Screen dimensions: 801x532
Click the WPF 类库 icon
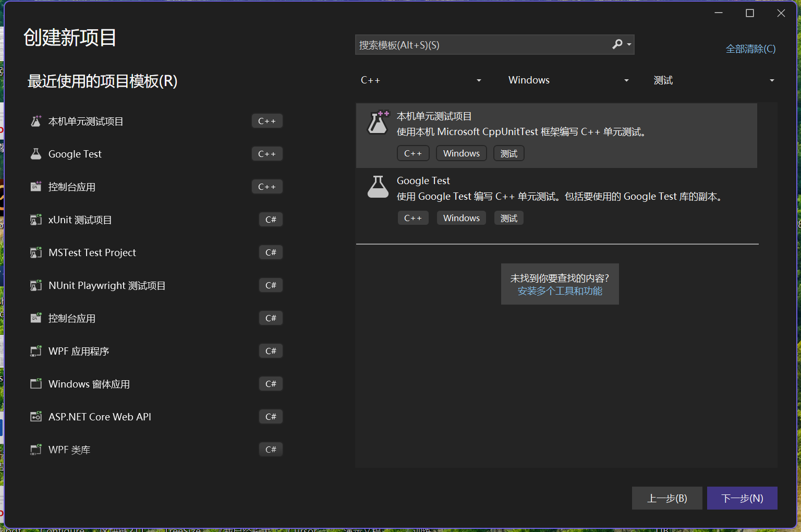(x=36, y=450)
